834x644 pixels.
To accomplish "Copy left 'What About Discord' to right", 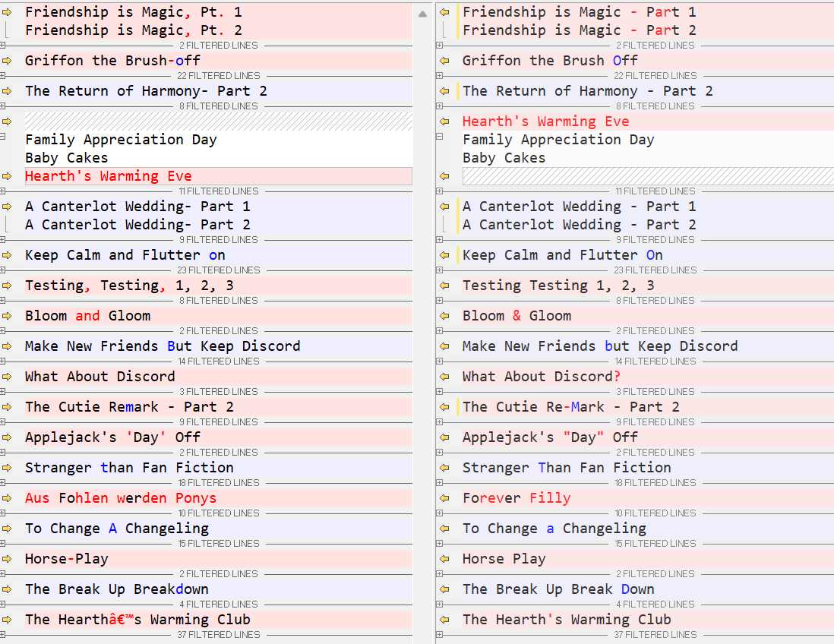I will point(7,377).
